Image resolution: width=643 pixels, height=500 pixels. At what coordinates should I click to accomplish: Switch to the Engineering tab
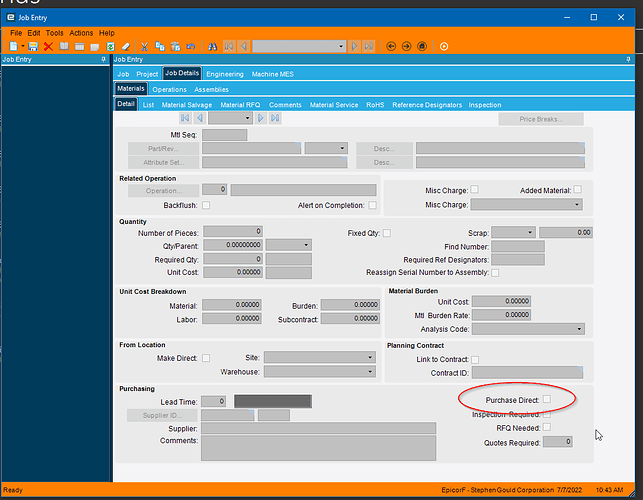tap(225, 74)
